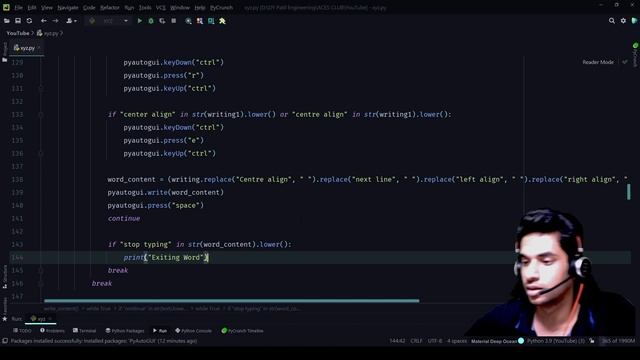Screen dimensions: 640x360
Task: Open the Run tool window button
Action: [x=160, y=331]
